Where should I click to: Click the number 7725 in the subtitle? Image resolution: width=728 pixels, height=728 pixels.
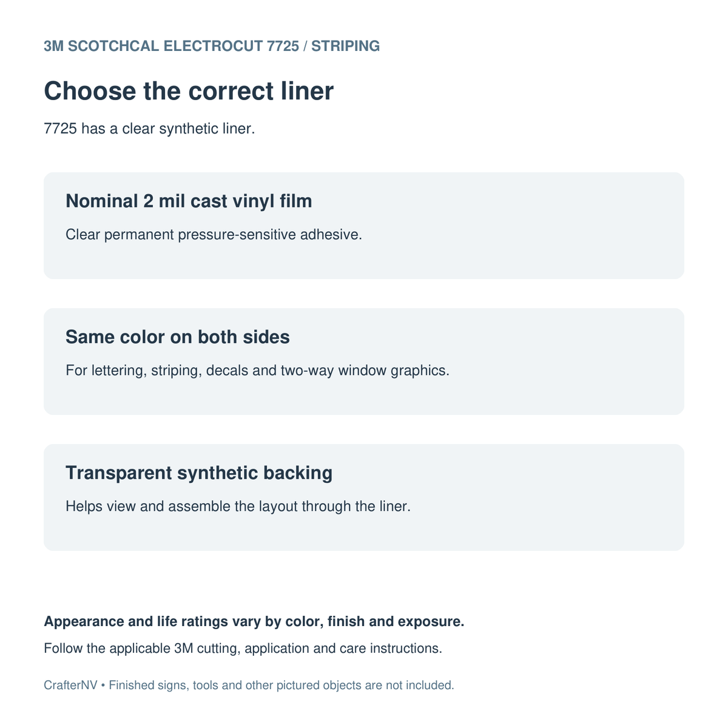[x=60, y=129]
